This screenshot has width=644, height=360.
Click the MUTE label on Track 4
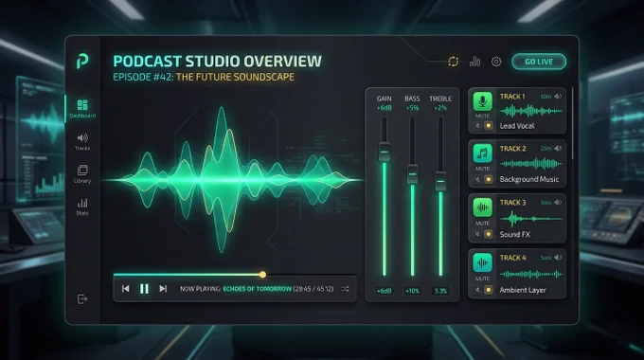[x=483, y=279]
